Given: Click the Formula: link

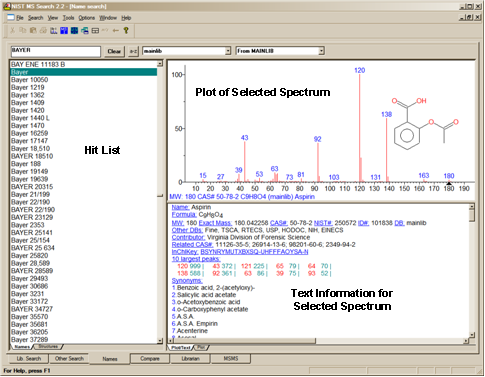Looking at the screenshot, I should (184, 215).
